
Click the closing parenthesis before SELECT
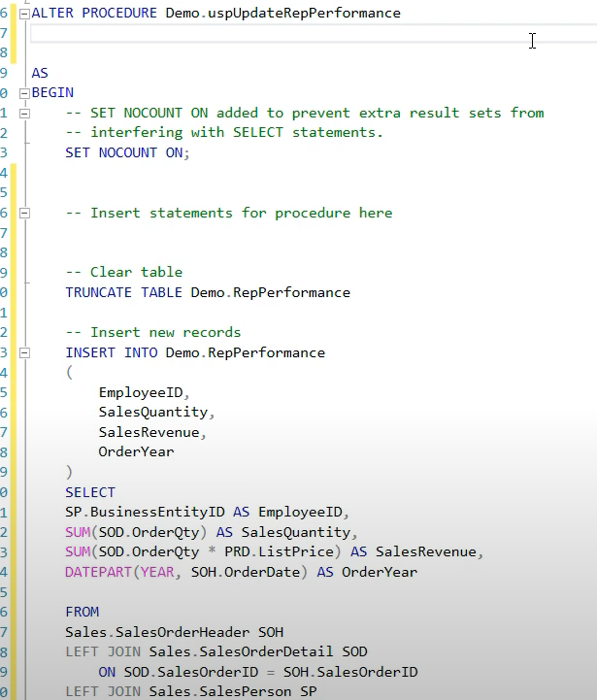pyautogui.click(x=69, y=472)
